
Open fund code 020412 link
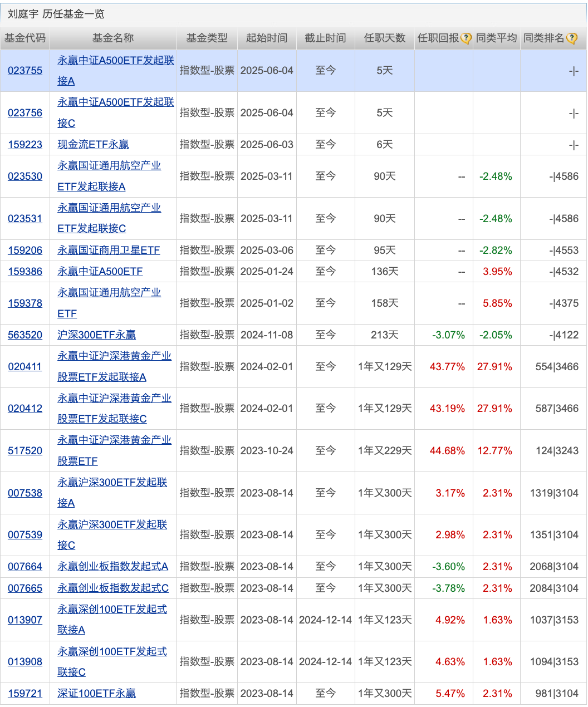pyautogui.click(x=25, y=409)
